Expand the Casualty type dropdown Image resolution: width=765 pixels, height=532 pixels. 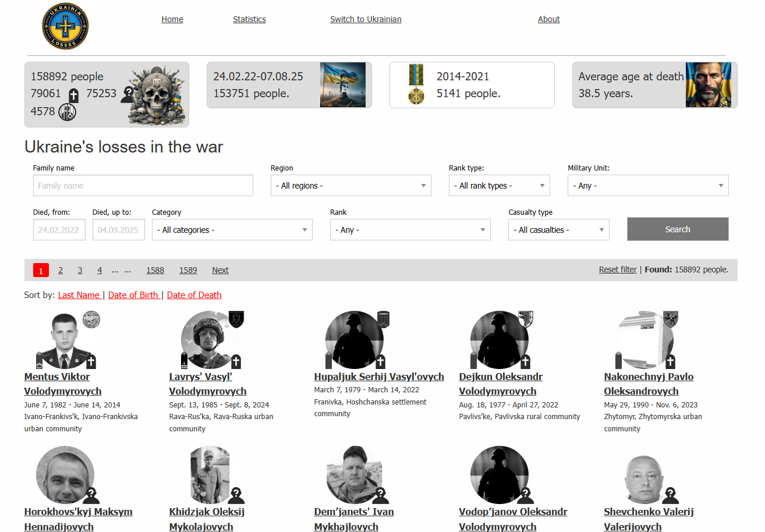coord(558,230)
